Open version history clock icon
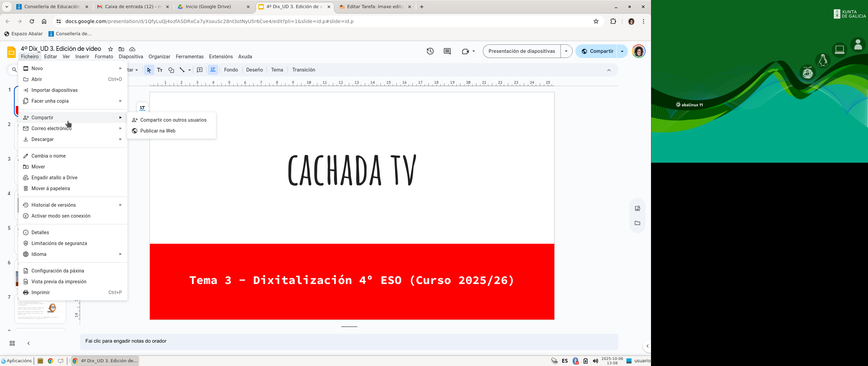Image resolution: width=868 pixels, height=366 pixels. pos(430,51)
